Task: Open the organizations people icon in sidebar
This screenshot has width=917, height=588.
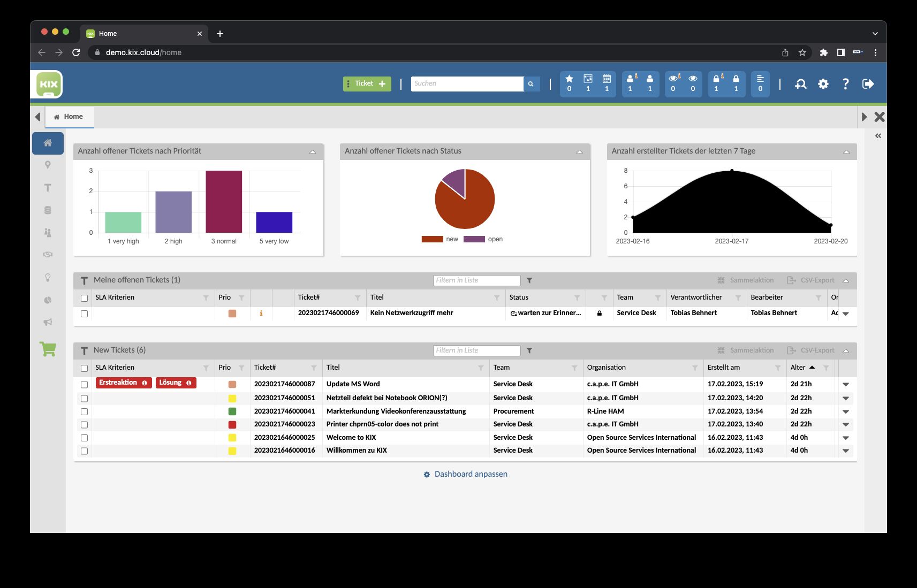Action: pyautogui.click(x=48, y=233)
